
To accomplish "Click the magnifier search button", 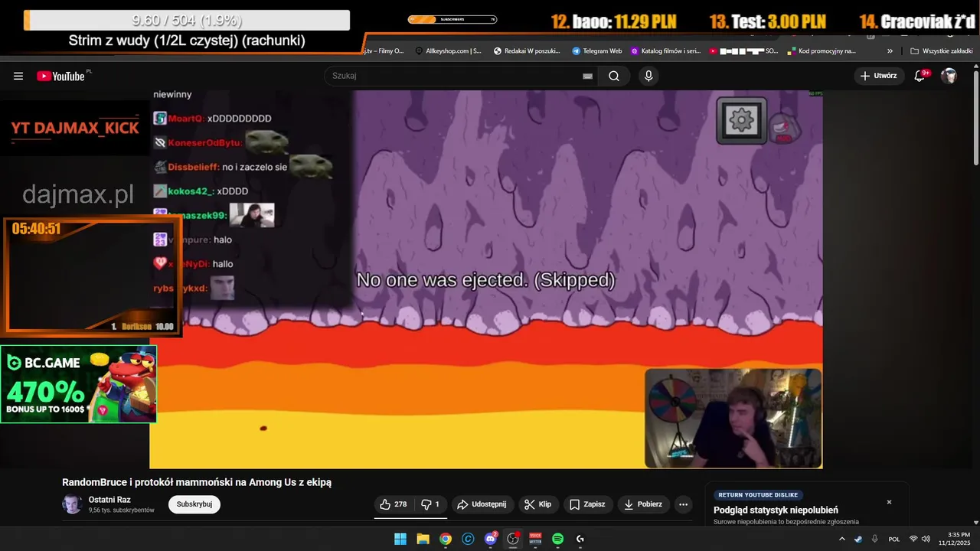I will [614, 76].
